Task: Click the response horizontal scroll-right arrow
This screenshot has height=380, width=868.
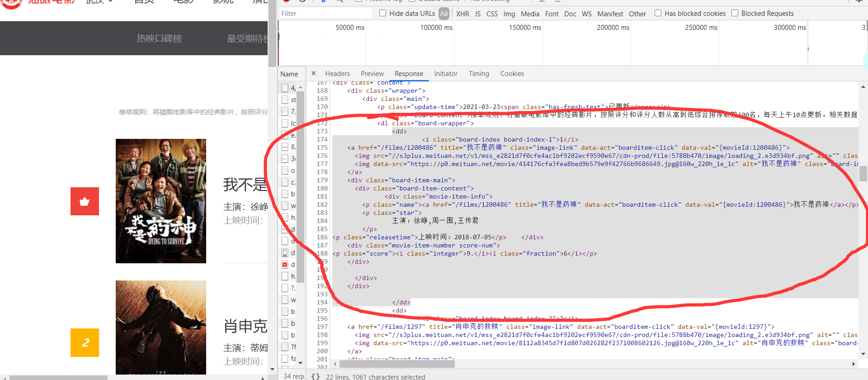Action: 854,364
